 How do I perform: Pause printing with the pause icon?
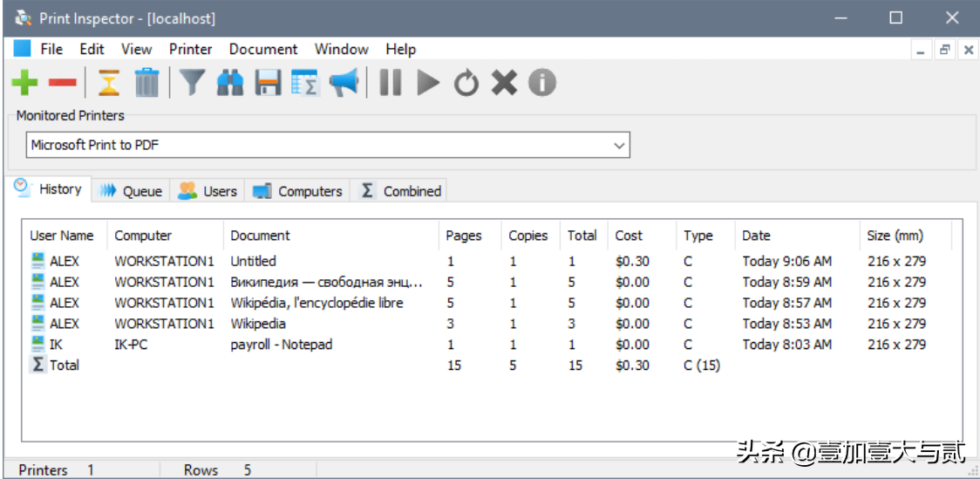tap(391, 83)
